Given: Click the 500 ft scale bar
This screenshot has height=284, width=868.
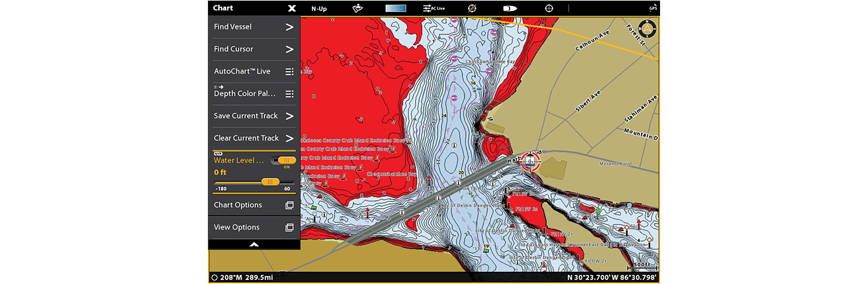Looking at the screenshot, I should pyautogui.click(x=642, y=266).
